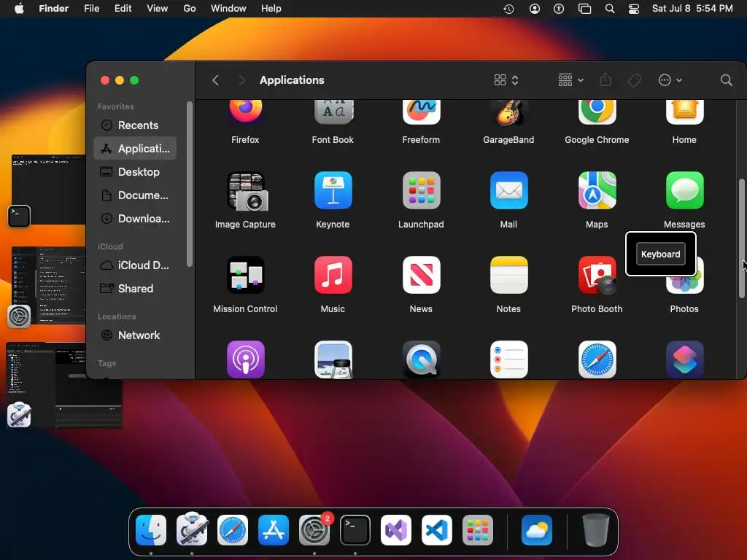Open Keynote
The height and width of the screenshot is (560, 747).
tap(333, 190)
